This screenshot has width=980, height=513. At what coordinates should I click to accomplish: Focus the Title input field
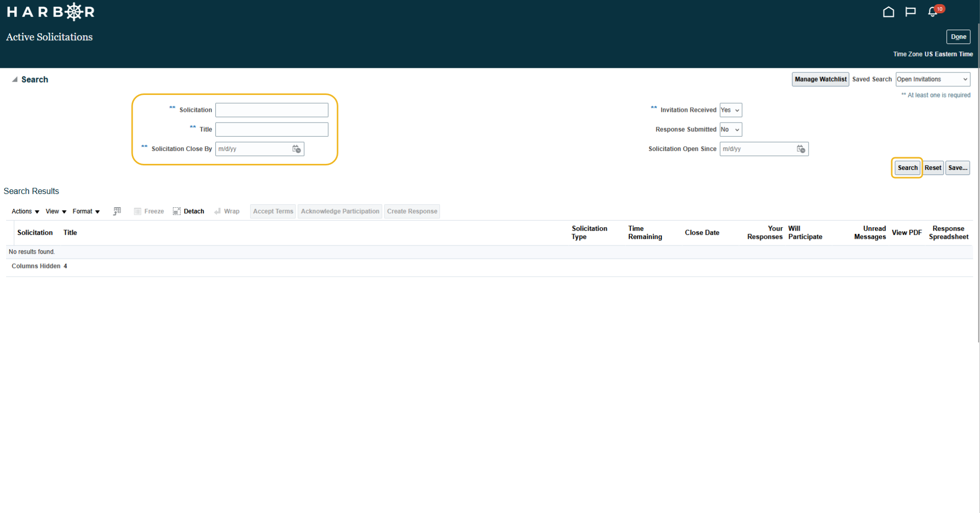[x=272, y=130]
